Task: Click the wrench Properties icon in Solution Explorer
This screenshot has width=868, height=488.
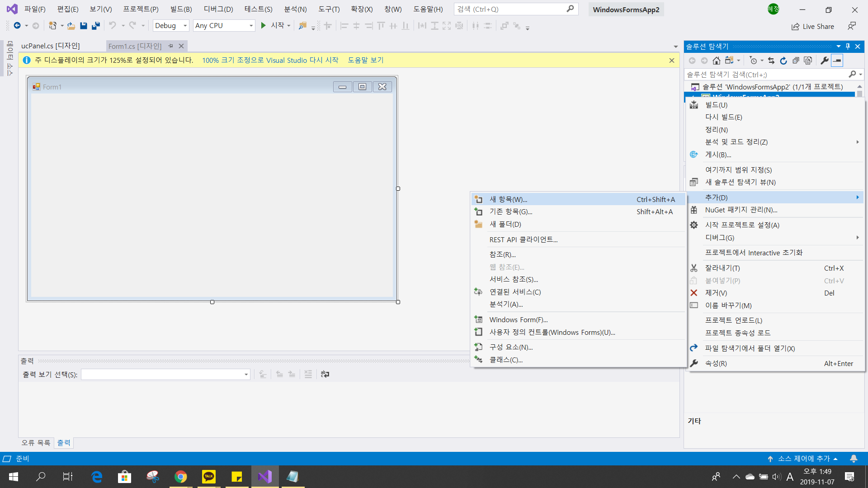Action: point(824,61)
